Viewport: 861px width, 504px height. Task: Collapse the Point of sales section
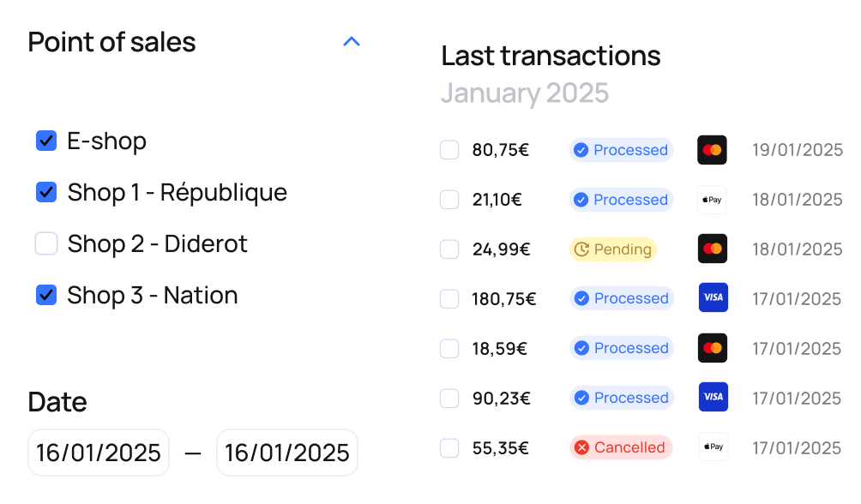[x=352, y=42]
